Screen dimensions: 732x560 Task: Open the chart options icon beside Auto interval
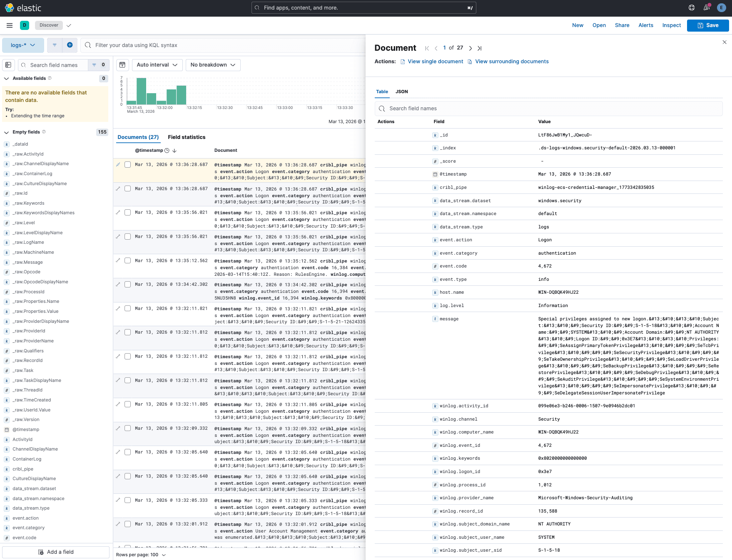(122, 65)
